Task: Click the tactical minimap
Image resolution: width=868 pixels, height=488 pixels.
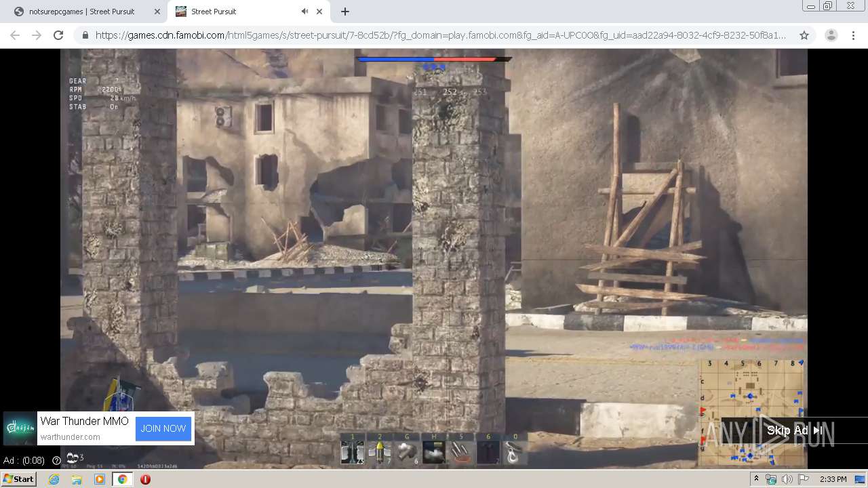Action: pyautogui.click(x=753, y=412)
